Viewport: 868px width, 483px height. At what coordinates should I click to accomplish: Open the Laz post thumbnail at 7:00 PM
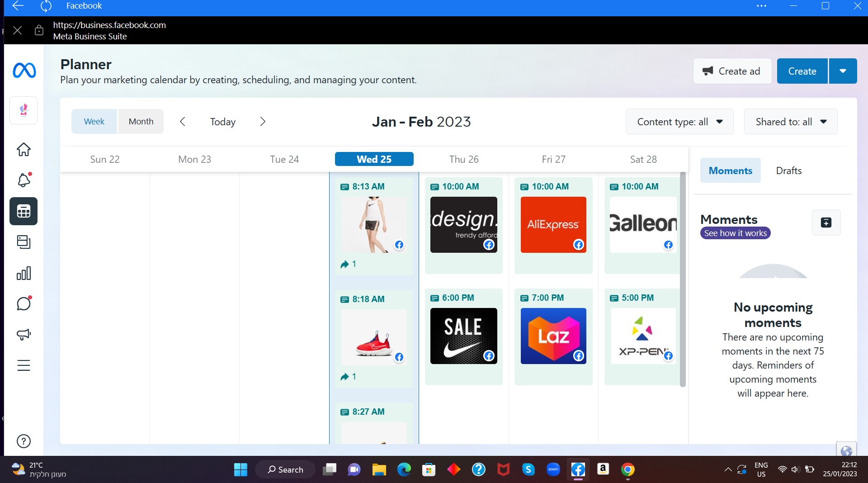point(553,336)
